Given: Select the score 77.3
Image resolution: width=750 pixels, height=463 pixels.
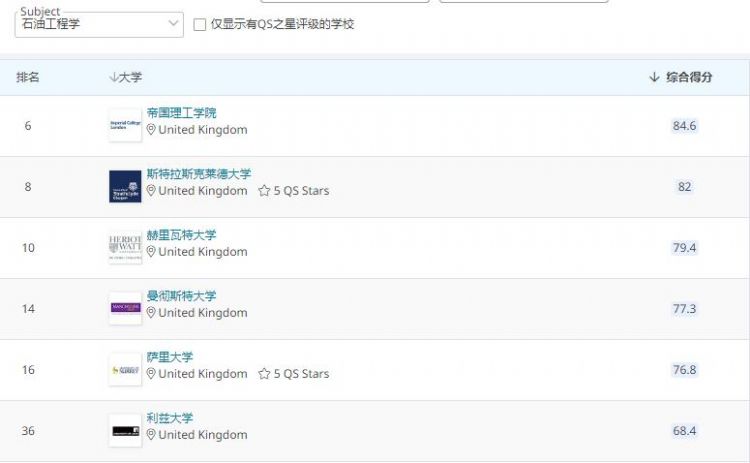Looking at the screenshot, I should 684,309.
